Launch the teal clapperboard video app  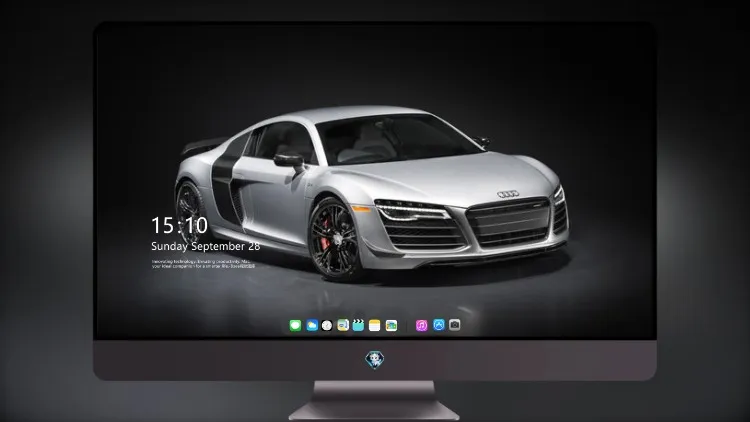tap(358, 325)
